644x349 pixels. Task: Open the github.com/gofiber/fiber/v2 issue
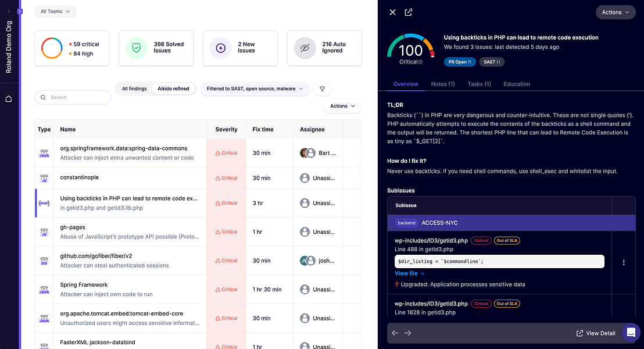(96, 256)
